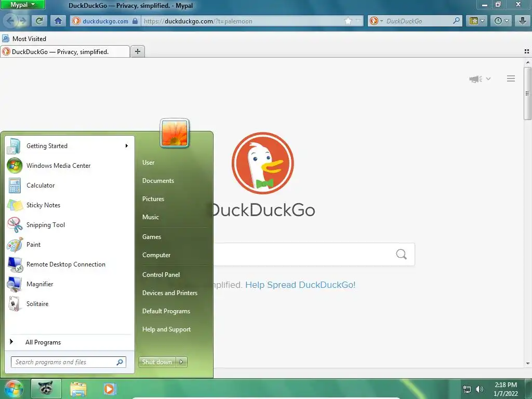Open the Downloads arrow button

coord(523,21)
